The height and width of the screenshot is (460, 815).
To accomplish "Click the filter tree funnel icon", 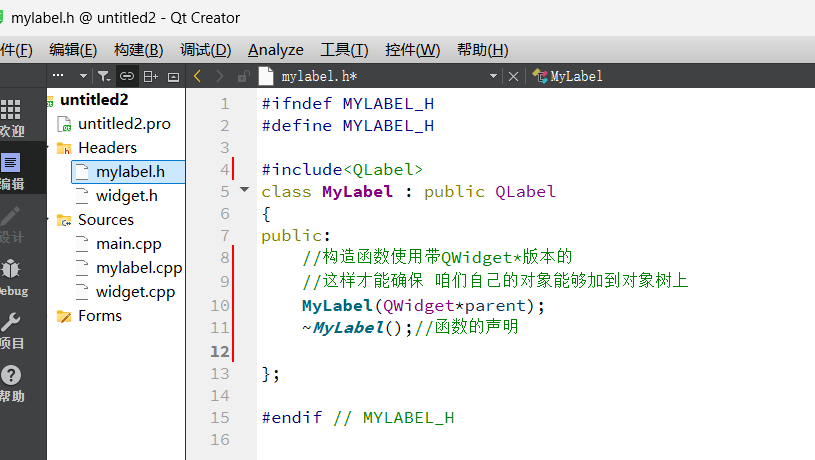I will tap(104, 76).
